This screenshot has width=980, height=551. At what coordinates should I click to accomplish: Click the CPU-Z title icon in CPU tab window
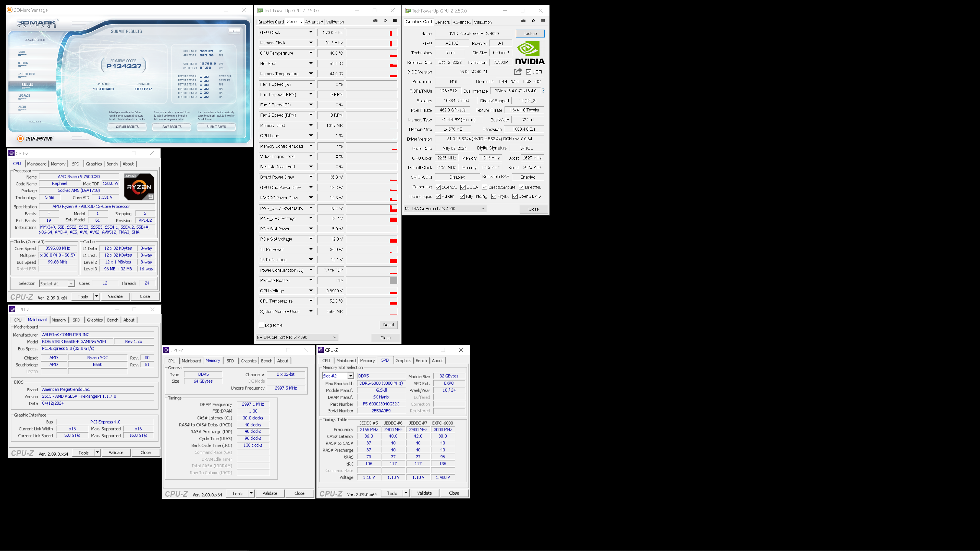(11, 153)
